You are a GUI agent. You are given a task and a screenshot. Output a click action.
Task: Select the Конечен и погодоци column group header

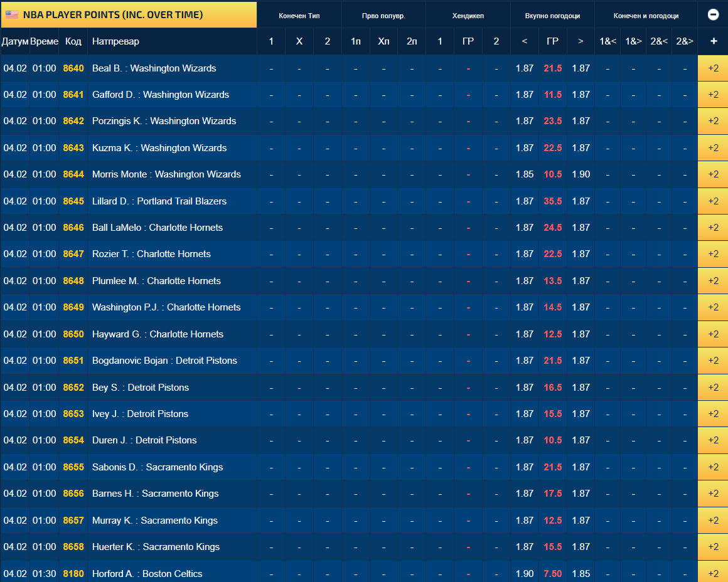(646, 16)
